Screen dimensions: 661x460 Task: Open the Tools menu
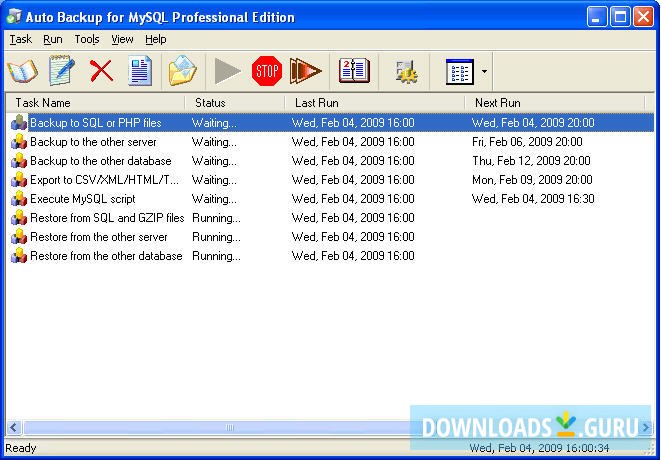click(x=87, y=39)
